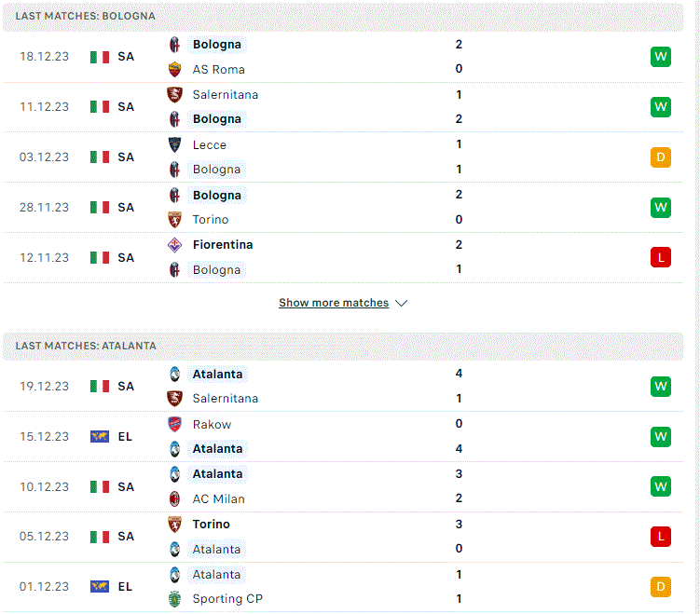Click the Rakow club crest icon

(x=174, y=424)
